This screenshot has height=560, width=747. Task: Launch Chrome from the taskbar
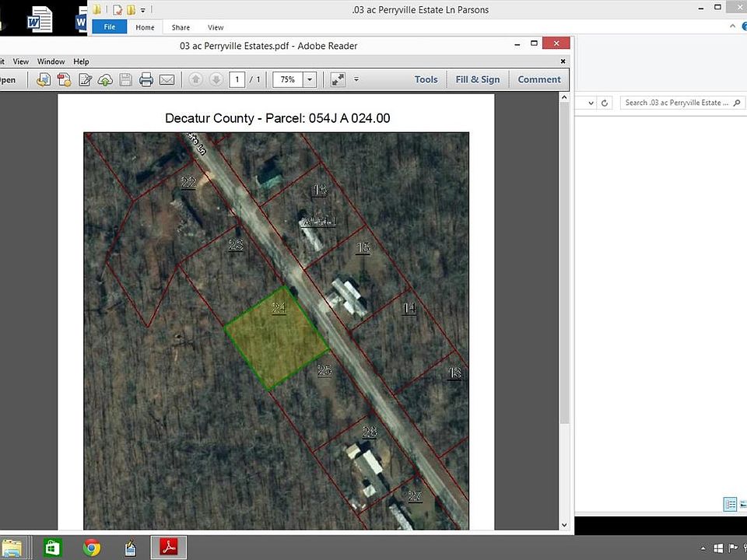click(91, 548)
